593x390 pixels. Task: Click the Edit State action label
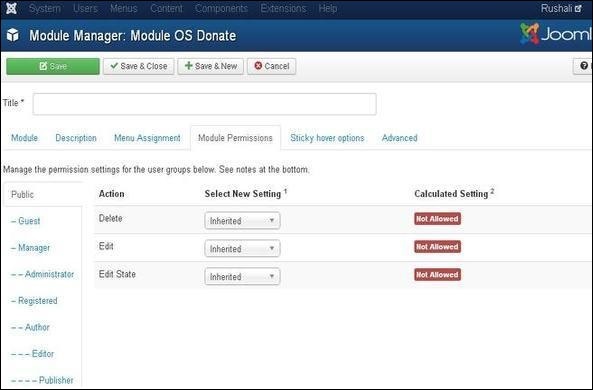click(117, 274)
